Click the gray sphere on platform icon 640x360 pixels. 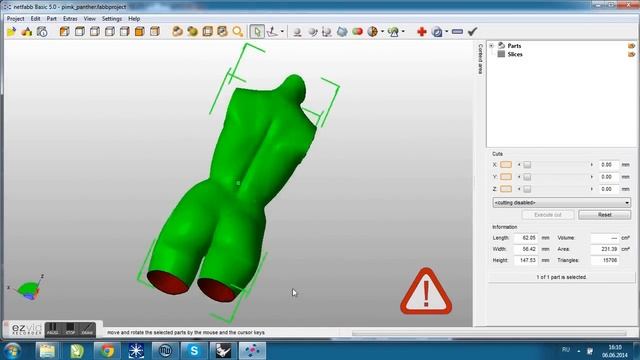tap(297, 31)
